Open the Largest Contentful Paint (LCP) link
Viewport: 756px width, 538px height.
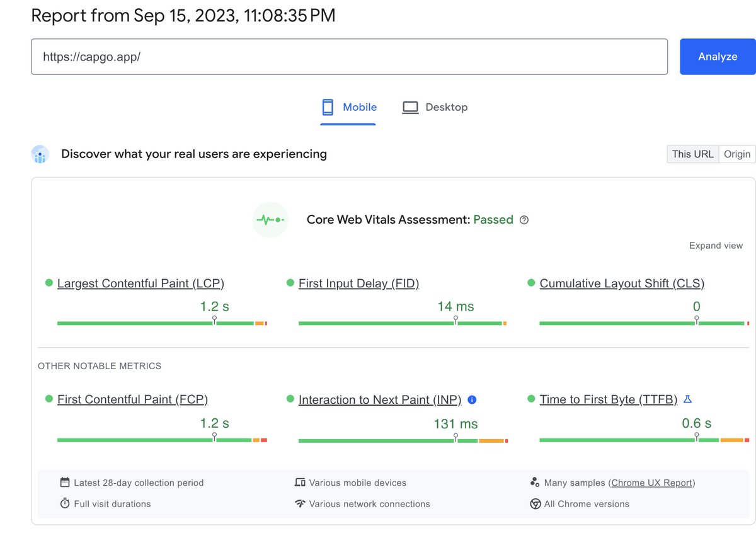pos(140,283)
